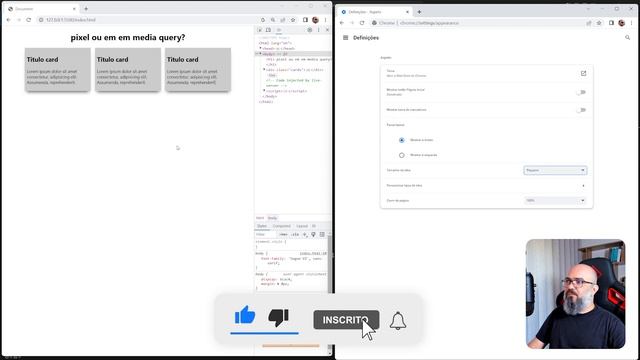Bookmark the settings page with star icon
The width and height of the screenshot is (640, 360).
tap(599, 23)
